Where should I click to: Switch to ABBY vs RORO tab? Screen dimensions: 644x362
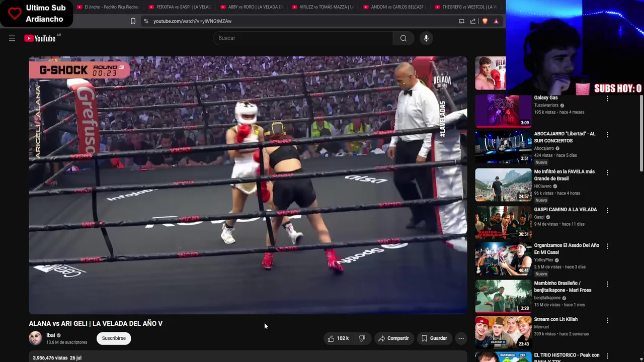click(251, 7)
